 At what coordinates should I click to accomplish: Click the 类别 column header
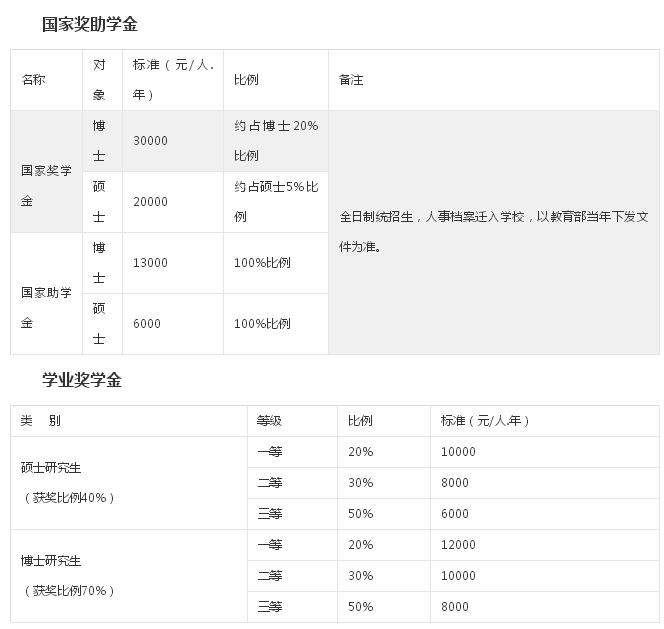pos(41,421)
